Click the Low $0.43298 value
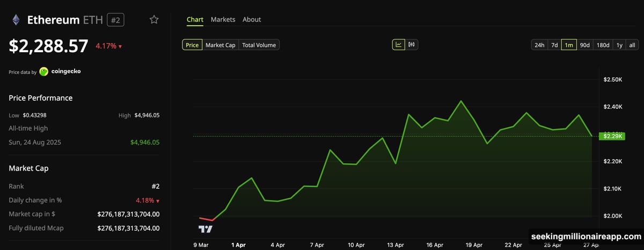 [x=34, y=115]
